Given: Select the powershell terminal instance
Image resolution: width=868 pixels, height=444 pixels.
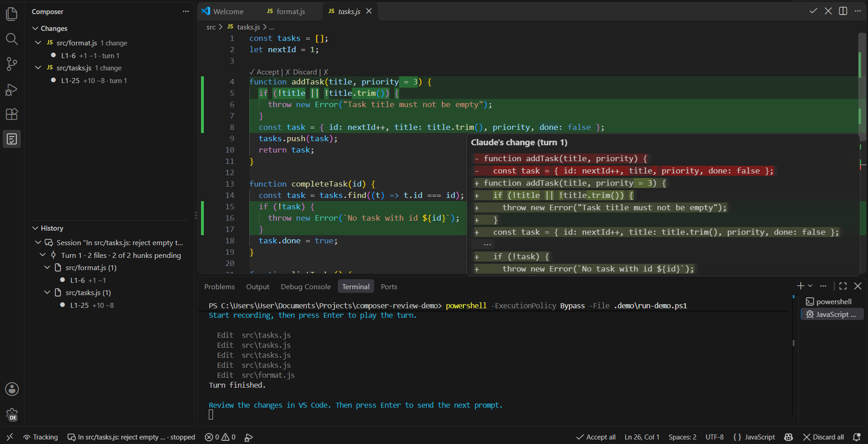Looking at the screenshot, I should [832, 301].
